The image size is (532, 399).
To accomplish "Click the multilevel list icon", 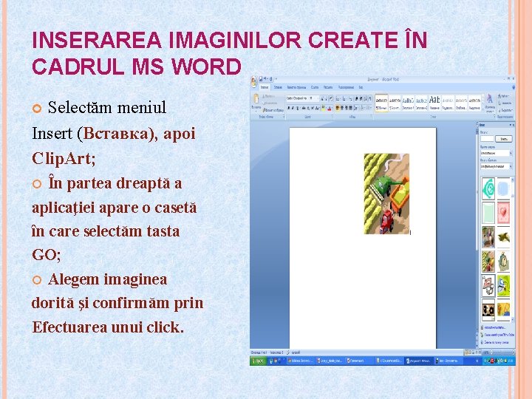I will click(x=350, y=99).
